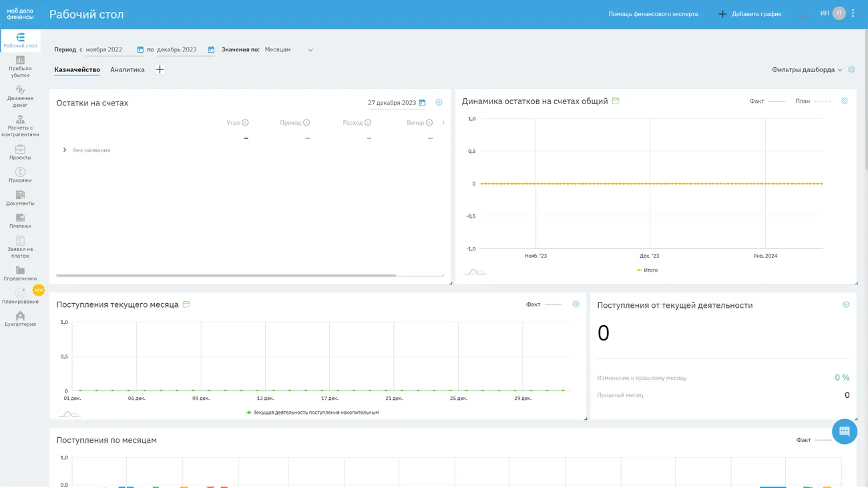
Task: Switch to Аналитика tab
Action: 127,69
